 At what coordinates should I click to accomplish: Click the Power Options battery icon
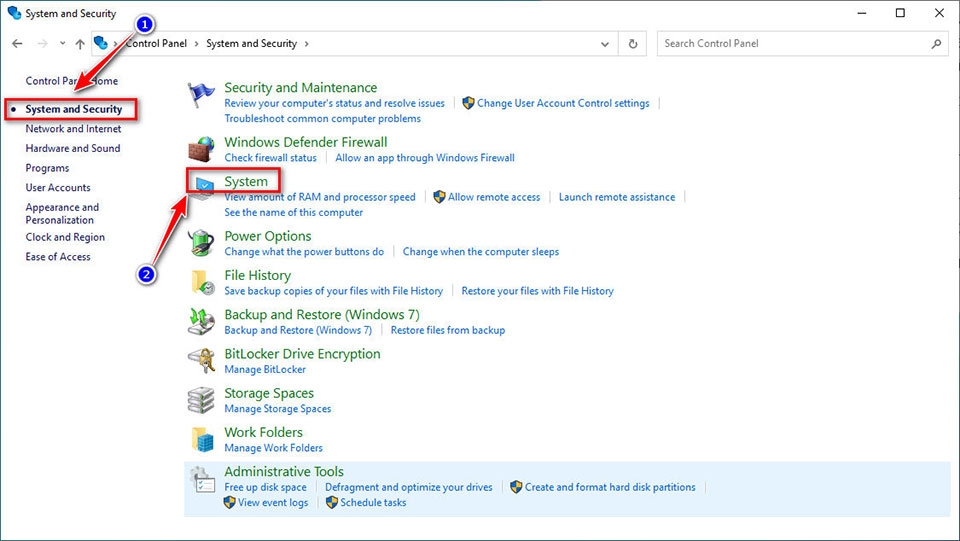tap(201, 244)
